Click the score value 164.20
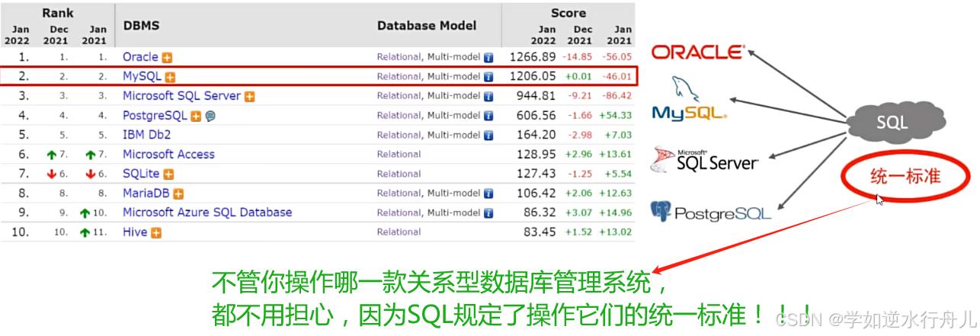This screenshot has height=336, width=980. click(537, 135)
